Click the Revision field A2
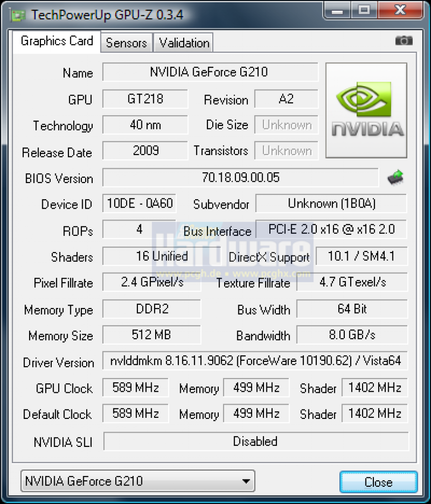431x504 pixels. click(286, 99)
